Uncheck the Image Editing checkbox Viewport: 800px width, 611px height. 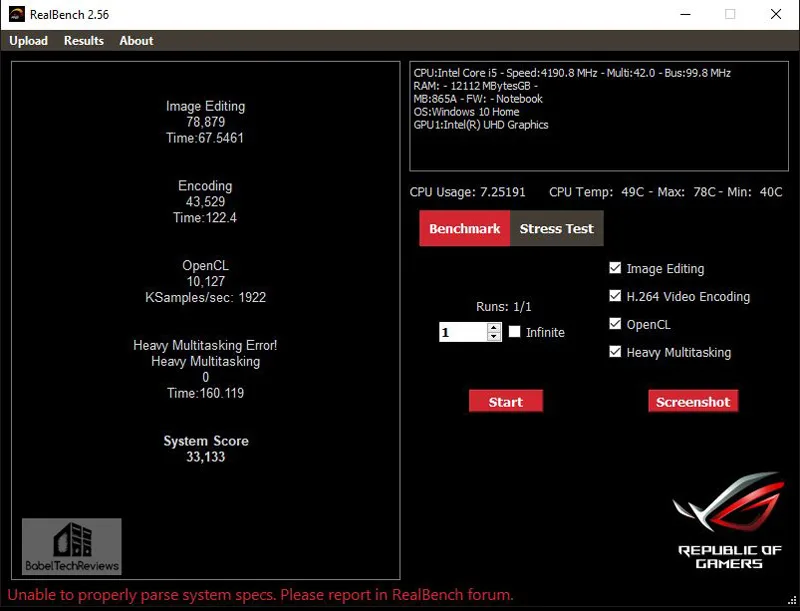click(x=615, y=268)
